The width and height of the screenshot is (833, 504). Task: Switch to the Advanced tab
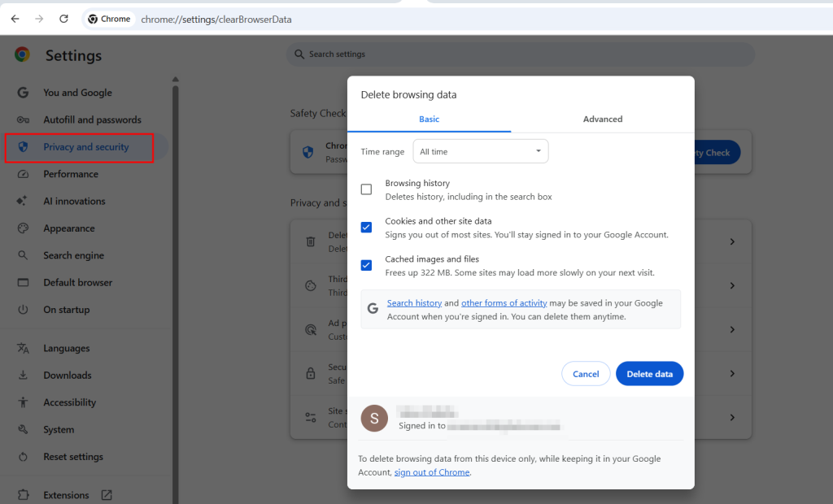pos(602,119)
